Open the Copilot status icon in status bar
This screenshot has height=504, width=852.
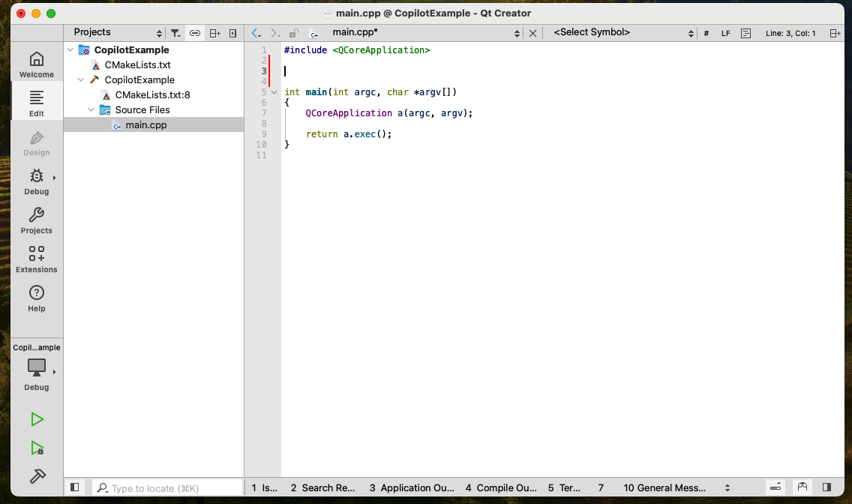802,487
